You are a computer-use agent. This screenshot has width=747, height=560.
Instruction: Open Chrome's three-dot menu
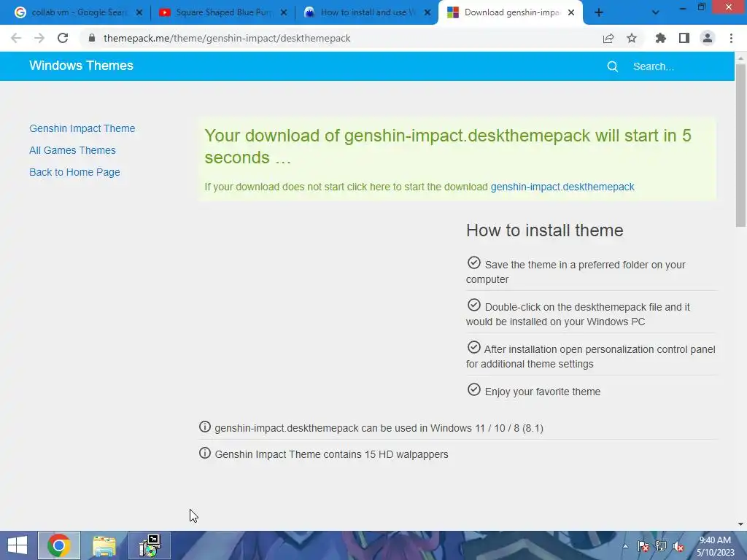pos(731,38)
